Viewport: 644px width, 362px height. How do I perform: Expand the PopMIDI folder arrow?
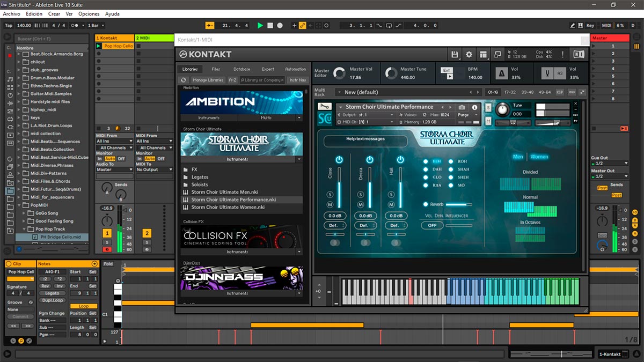click(19, 205)
